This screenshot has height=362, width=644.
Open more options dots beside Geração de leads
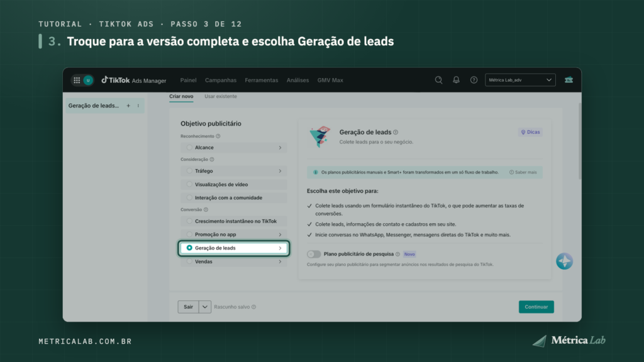(138, 106)
